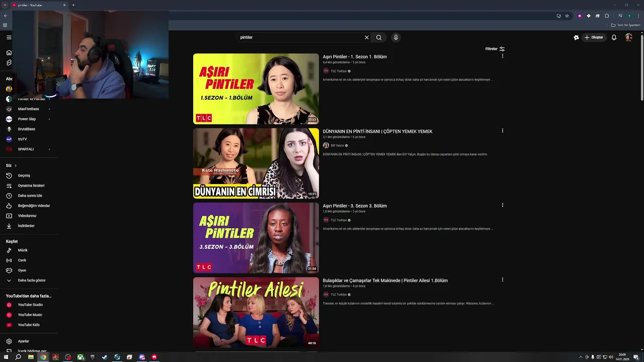Show hidden system tray icons chevron
Viewport: 644px width, 362px height.
point(581,357)
